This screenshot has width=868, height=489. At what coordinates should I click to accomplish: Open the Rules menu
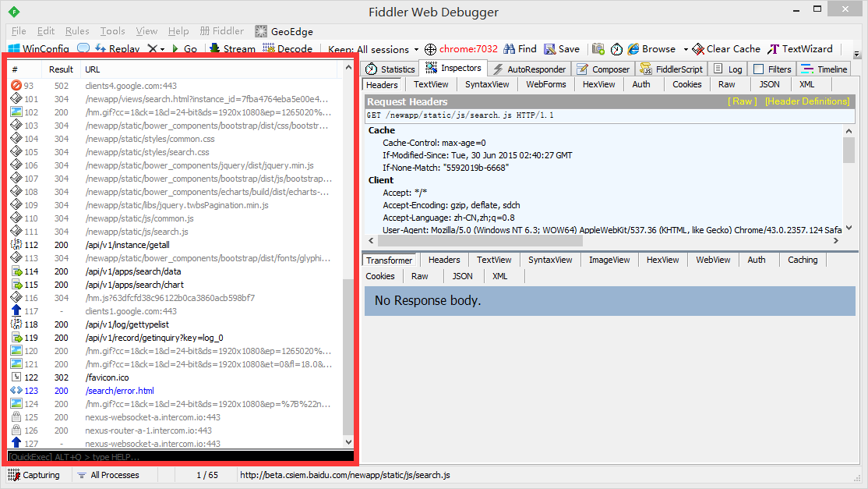[x=77, y=31]
